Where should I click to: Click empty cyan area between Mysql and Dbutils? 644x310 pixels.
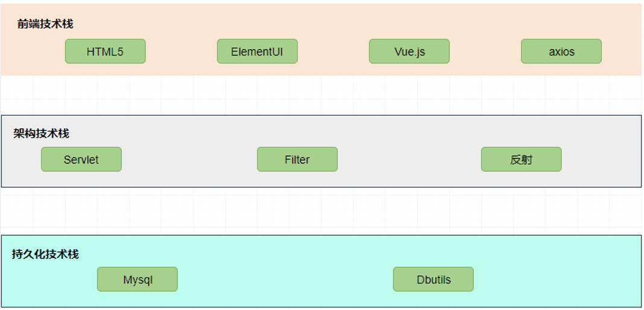[285, 279]
